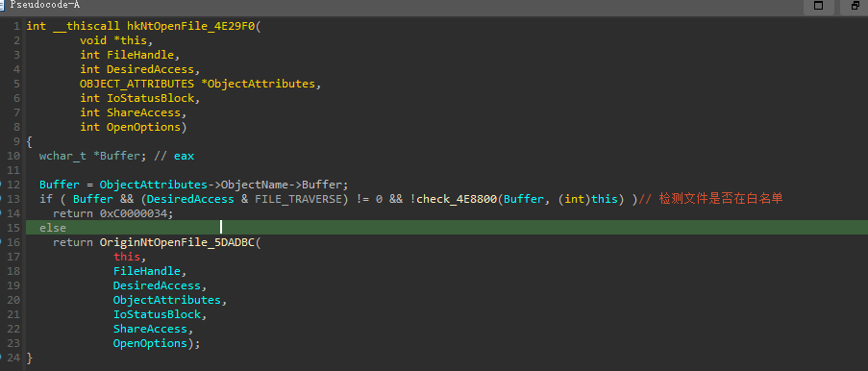This screenshot has height=371, width=868.
Task: Click ObjectAttributes variable on line 12
Action: tap(154, 185)
